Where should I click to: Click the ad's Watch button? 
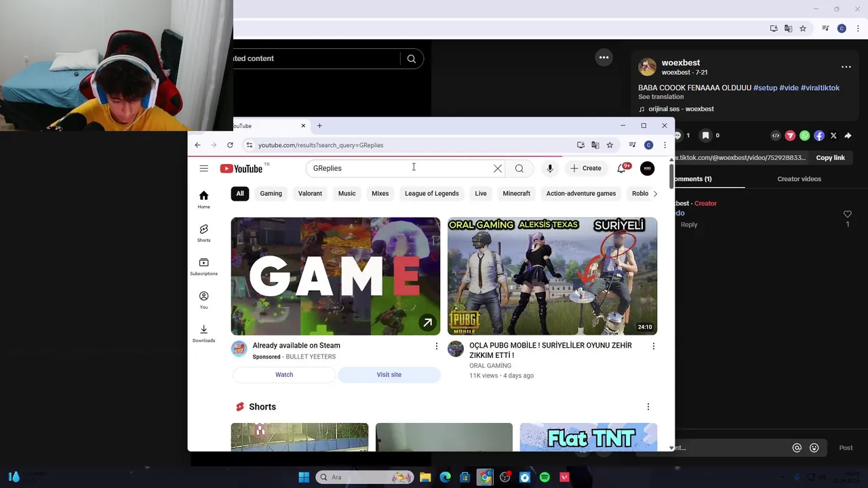point(284,375)
